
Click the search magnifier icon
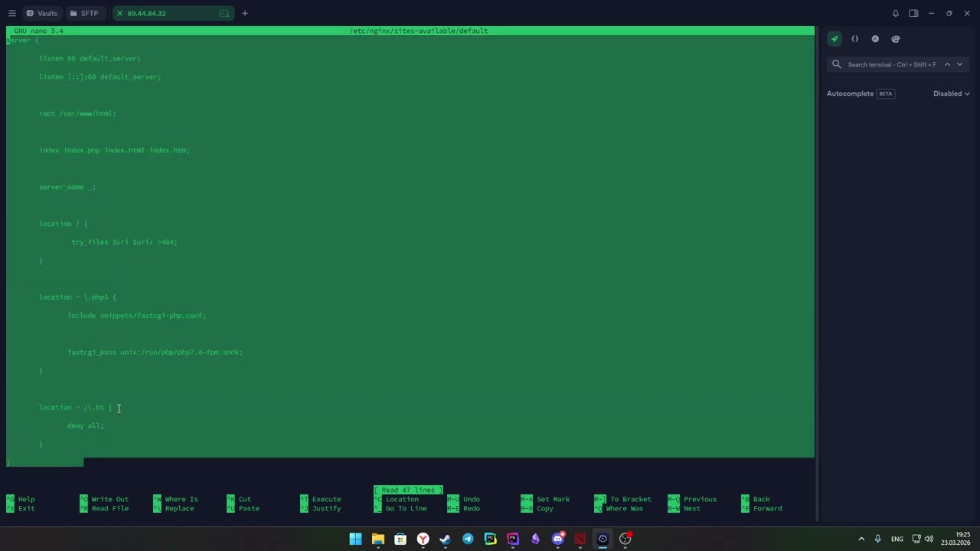click(x=837, y=64)
